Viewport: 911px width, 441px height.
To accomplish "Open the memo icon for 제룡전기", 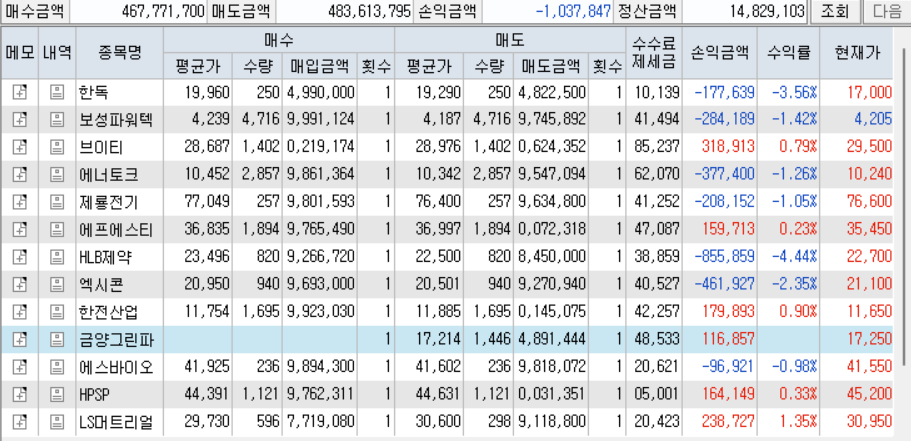I will point(20,202).
